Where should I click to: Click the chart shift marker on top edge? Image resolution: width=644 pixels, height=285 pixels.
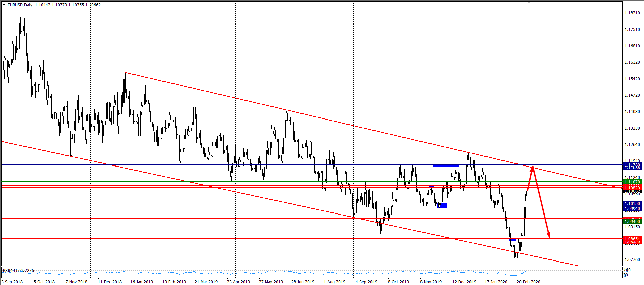(529, 3)
